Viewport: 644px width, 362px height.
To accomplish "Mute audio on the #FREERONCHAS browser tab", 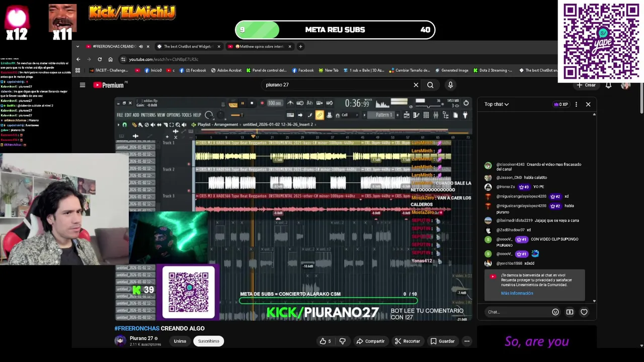I will click(141, 47).
